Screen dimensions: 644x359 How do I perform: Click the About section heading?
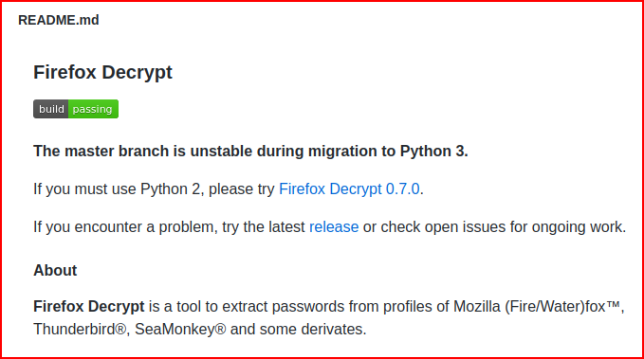coord(55,270)
